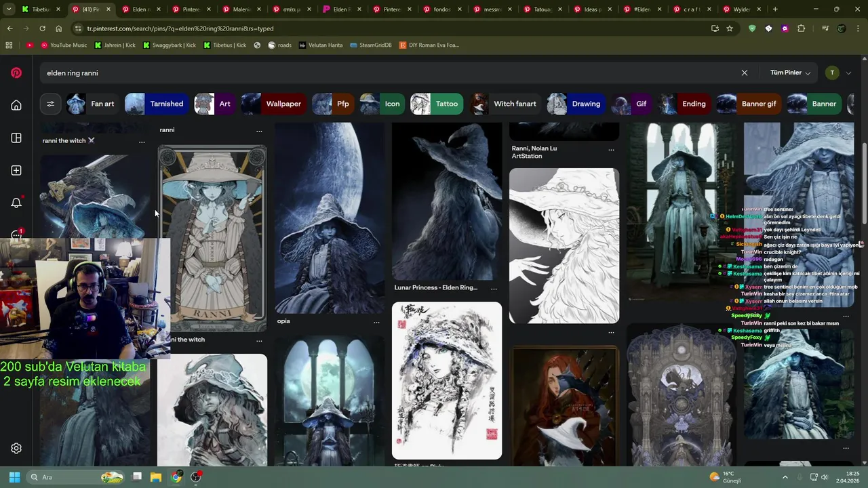Switch to the 'Tibetius' browser tab
Image resolution: width=868 pixels, height=488 pixels.
click(x=41, y=9)
